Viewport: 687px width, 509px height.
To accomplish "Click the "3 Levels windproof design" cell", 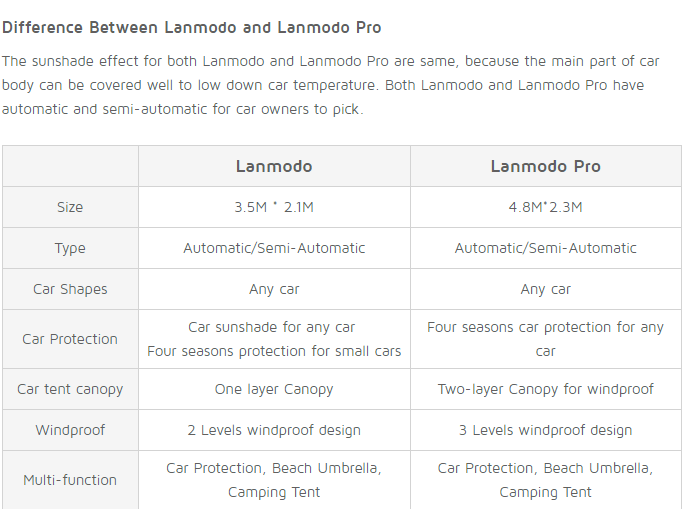I will 545,430.
